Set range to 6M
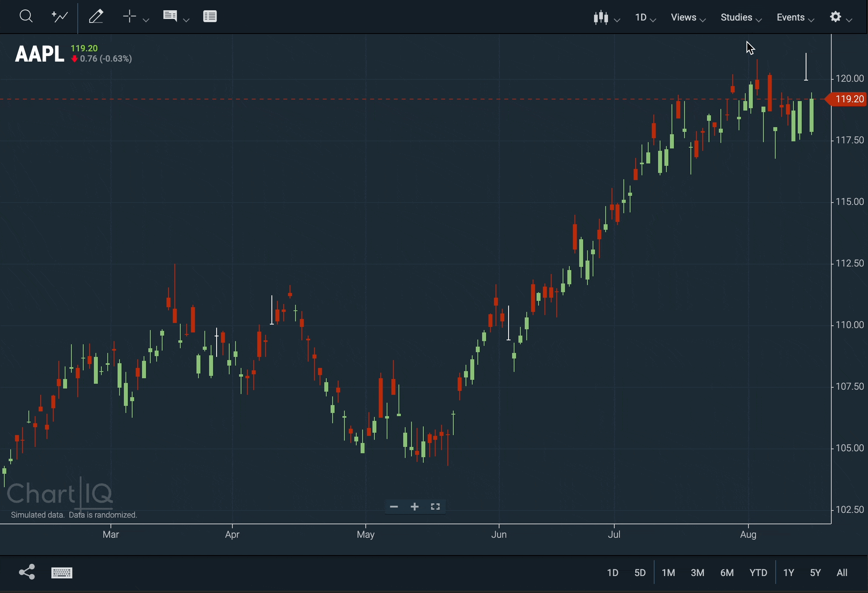The image size is (868, 593). pos(727,573)
